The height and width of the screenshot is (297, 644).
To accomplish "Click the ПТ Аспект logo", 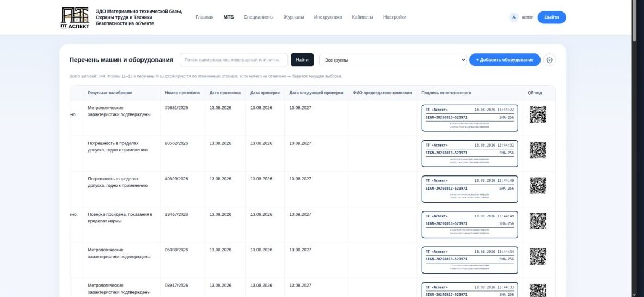I will point(75,17).
